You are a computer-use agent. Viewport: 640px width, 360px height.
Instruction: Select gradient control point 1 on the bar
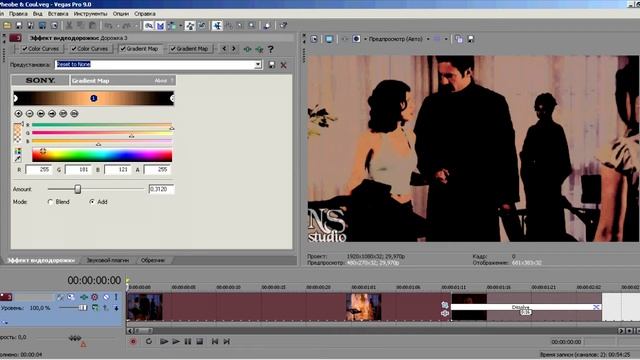click(93, 98)
